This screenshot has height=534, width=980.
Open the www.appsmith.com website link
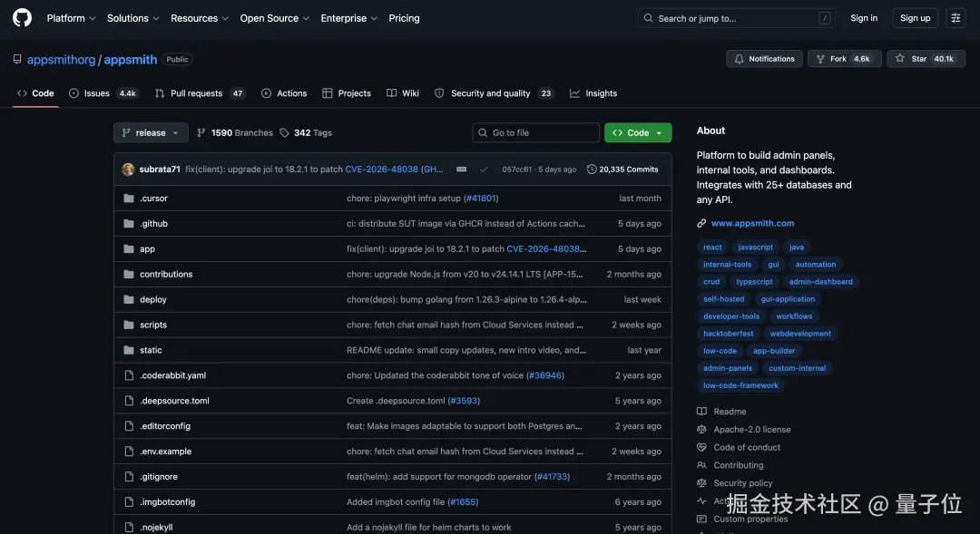pyautogui.click(x=752, y=223)
